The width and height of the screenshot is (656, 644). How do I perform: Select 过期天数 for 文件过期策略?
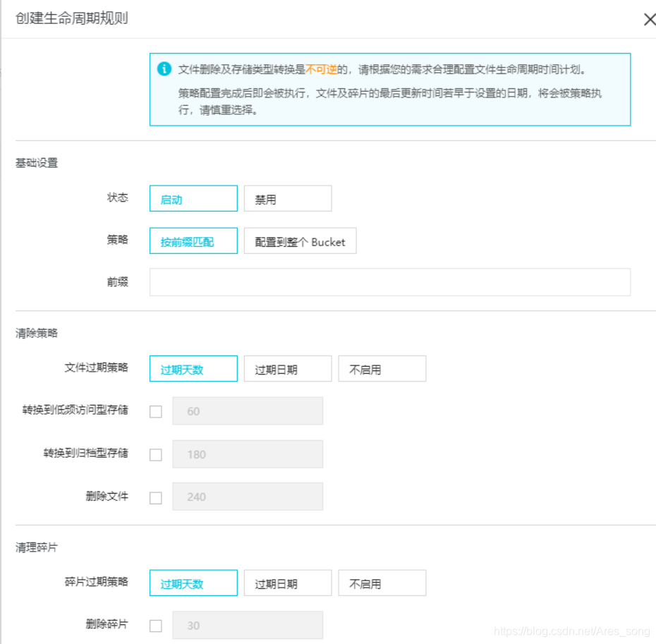point(193,369)
